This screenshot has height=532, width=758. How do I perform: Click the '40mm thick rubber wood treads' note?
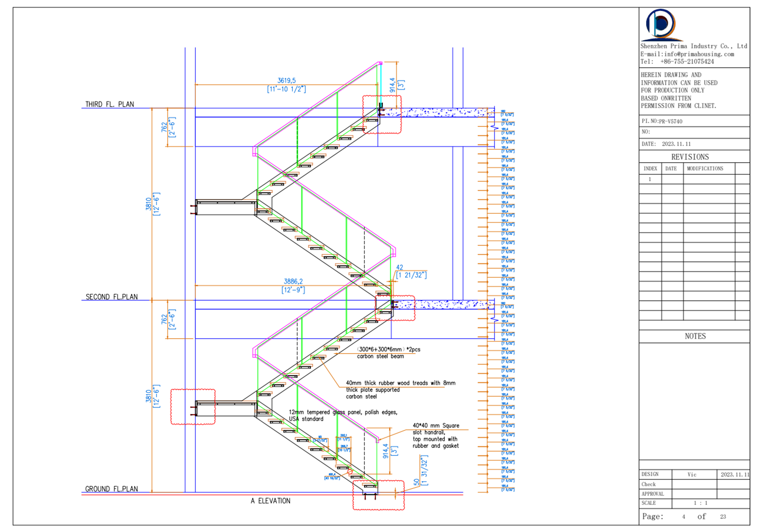click(401, 390)
